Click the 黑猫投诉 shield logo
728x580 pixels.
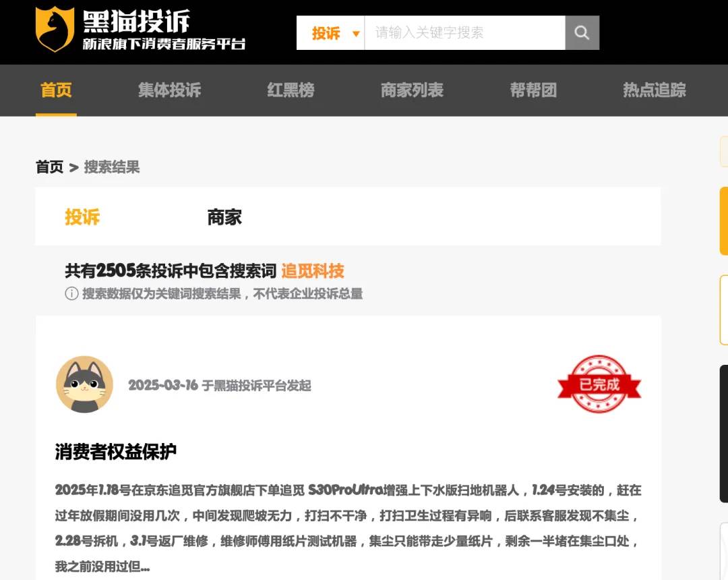click(55, 29)
